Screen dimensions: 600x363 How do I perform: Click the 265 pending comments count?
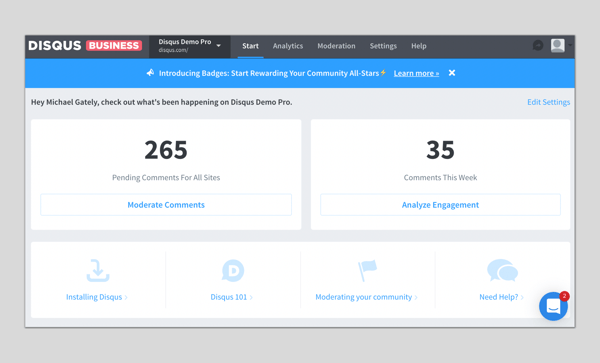coord(166,150)
